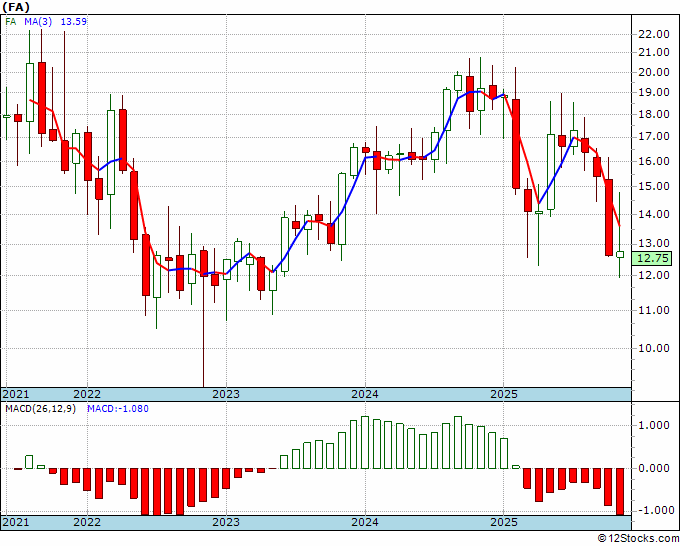Click the current price tag 12.75

tap(653, 258)
